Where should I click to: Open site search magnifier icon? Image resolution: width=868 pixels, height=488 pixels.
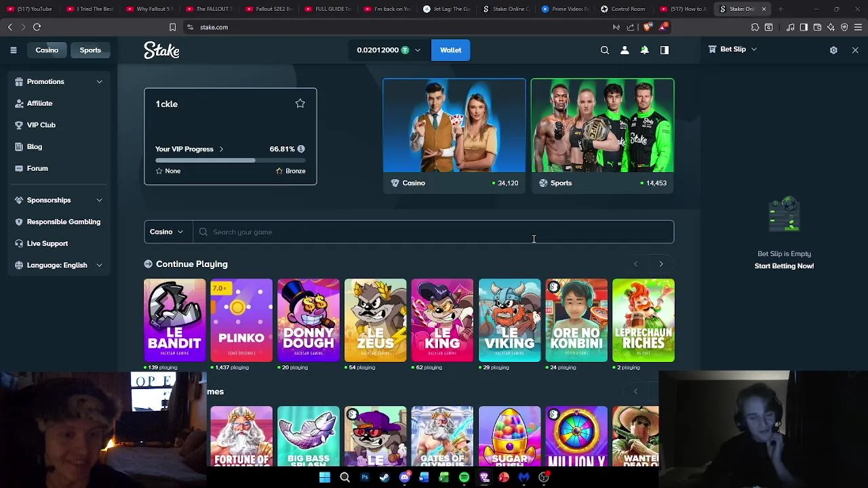coord(605,50)
